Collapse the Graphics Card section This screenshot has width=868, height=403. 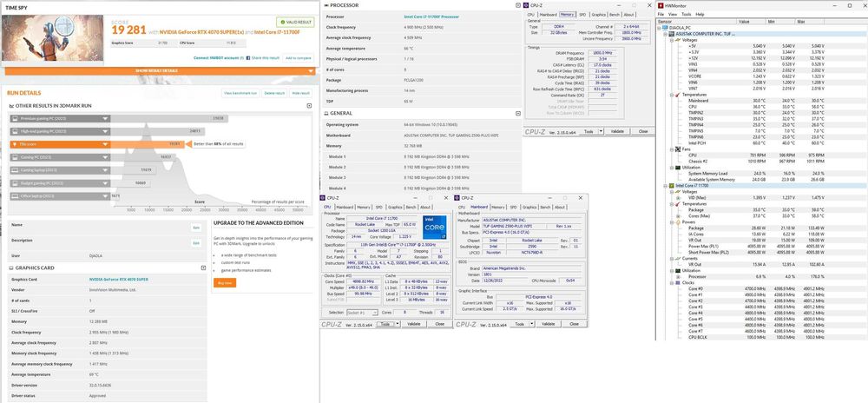(x=203, y=268)
